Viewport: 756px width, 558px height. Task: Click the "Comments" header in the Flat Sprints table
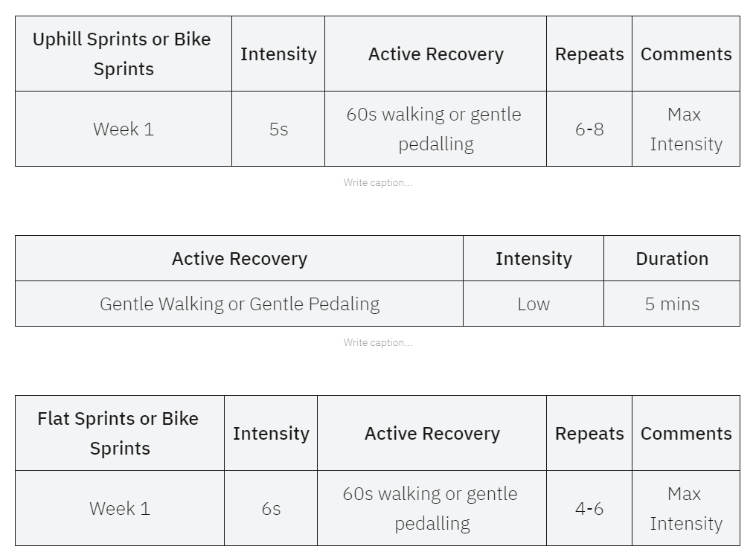pyautogui.click(x=686, y=433)
